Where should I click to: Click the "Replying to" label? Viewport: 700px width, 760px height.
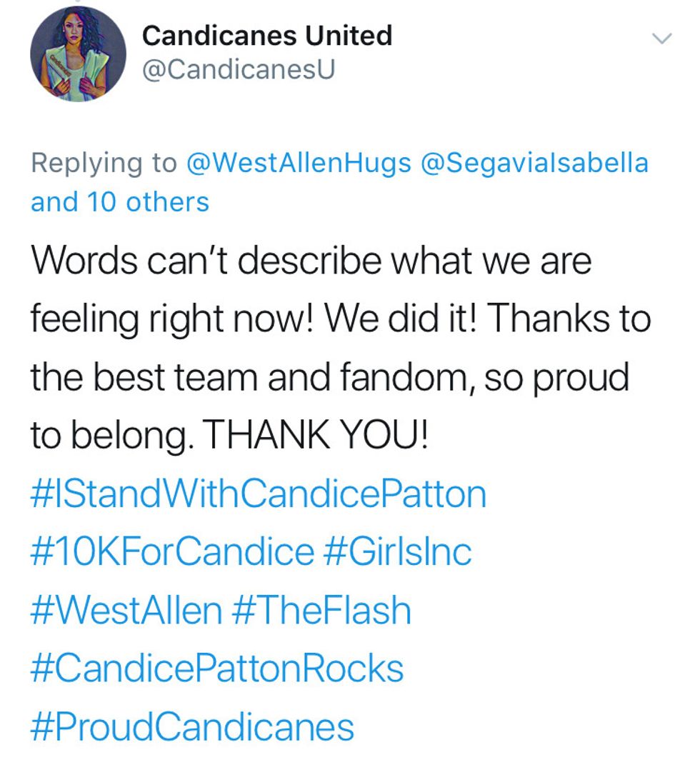point(104,163)
